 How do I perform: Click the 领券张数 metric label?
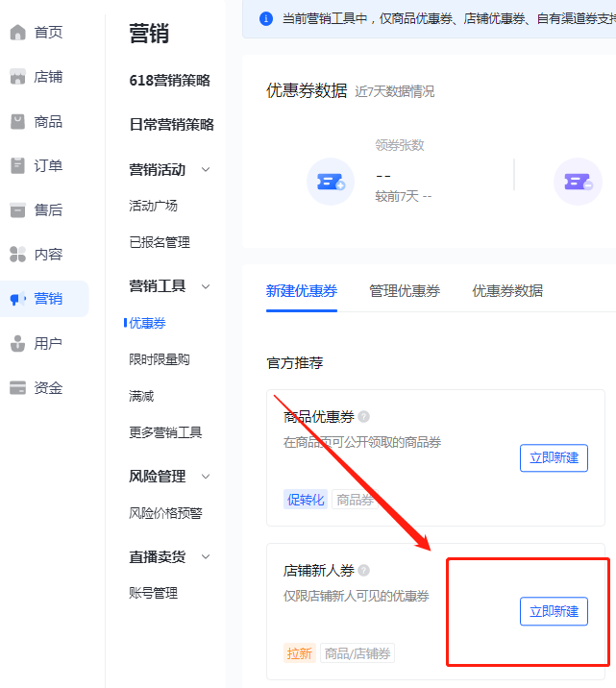click(x=400, y=145)
